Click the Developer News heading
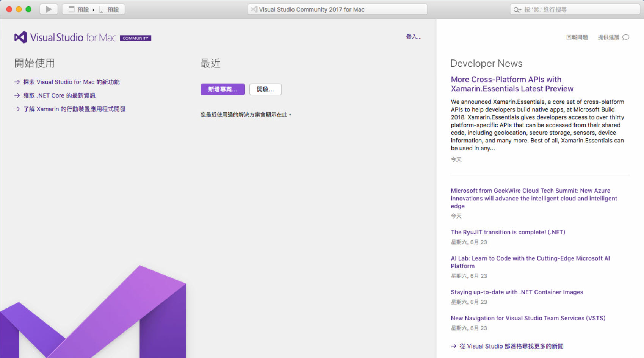This screenshot has width=644, height=358. click(486, 63)
